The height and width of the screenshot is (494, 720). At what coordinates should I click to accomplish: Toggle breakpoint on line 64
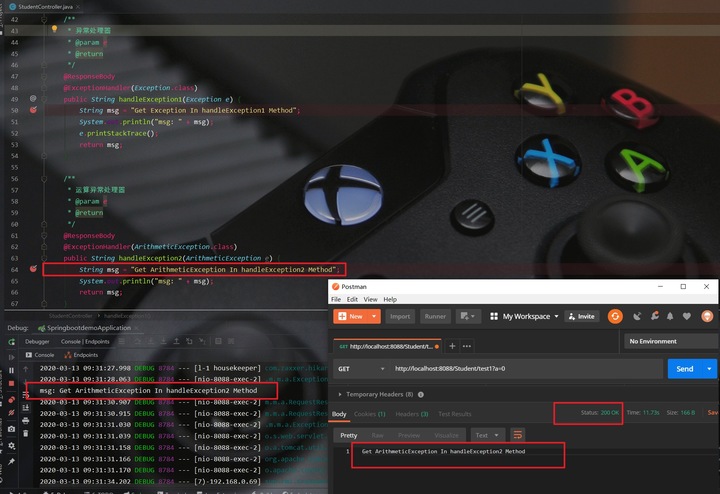tap(33, 269)
